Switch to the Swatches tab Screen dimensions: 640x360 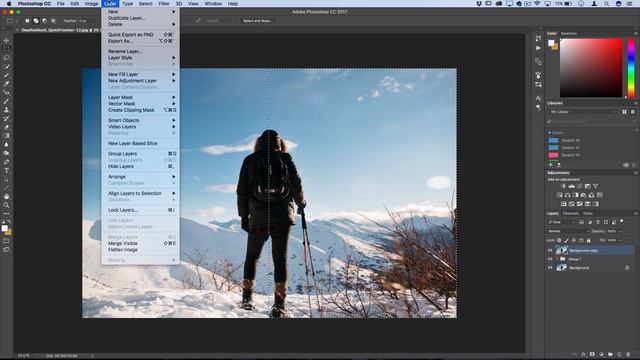pos(569,33)
